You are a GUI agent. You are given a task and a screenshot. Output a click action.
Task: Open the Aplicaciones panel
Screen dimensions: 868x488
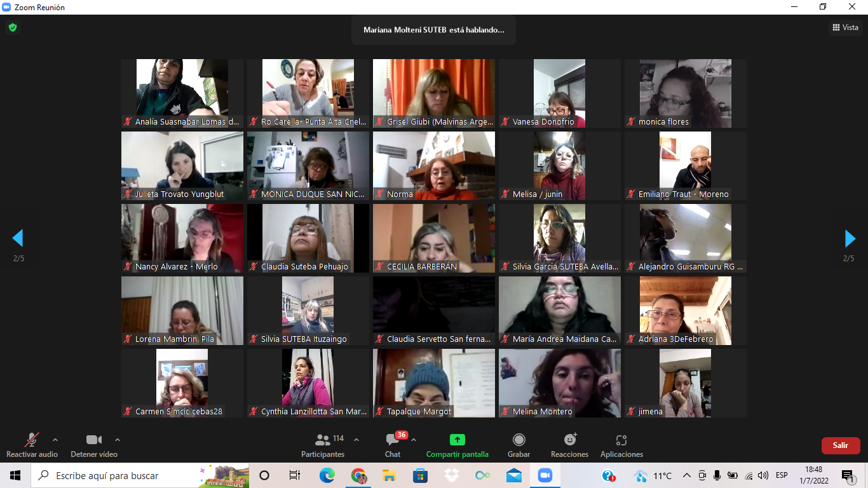point(621,444)
